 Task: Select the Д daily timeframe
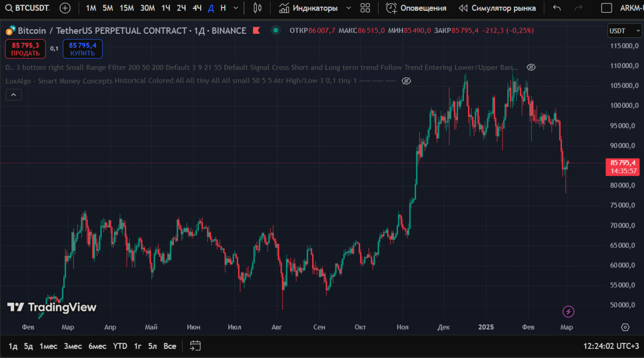click(211, 8)
